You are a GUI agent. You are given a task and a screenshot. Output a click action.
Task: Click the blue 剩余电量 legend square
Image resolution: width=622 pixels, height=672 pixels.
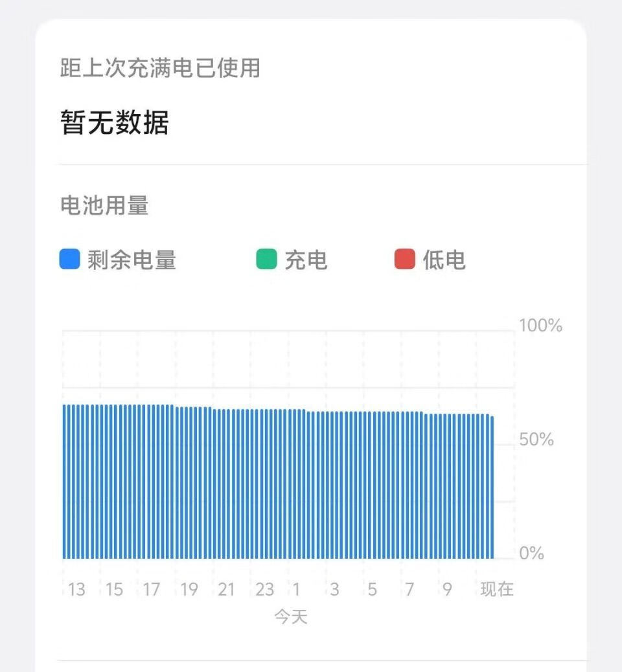(70, 260)
